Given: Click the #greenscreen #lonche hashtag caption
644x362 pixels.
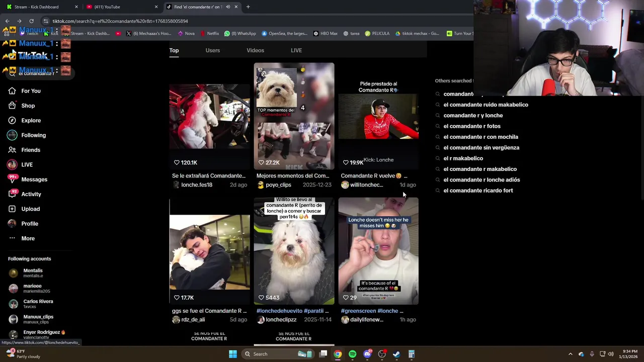Looking at the screenshot, I should [372, 311].
